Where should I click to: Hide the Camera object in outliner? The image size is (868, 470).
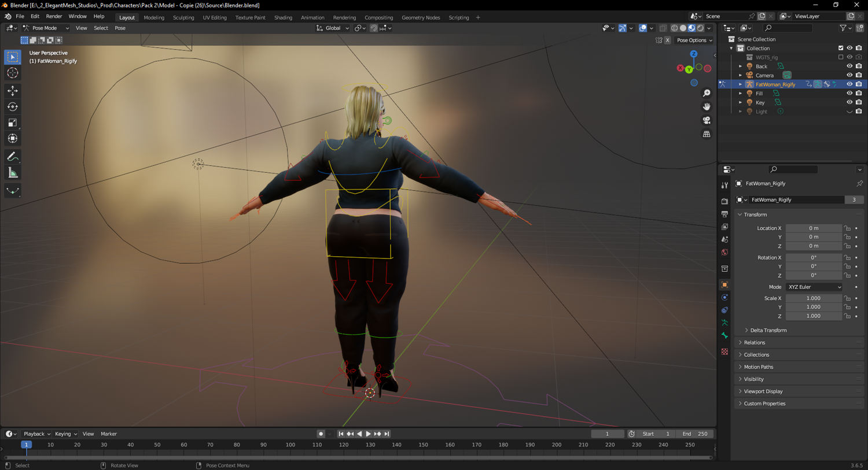[x=849, y=75]
